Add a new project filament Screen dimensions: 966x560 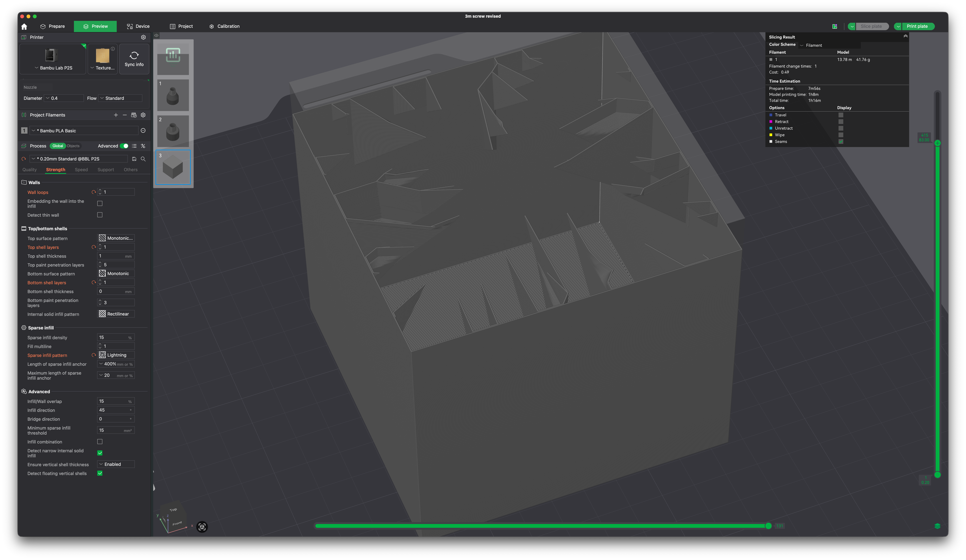point(116,115)
